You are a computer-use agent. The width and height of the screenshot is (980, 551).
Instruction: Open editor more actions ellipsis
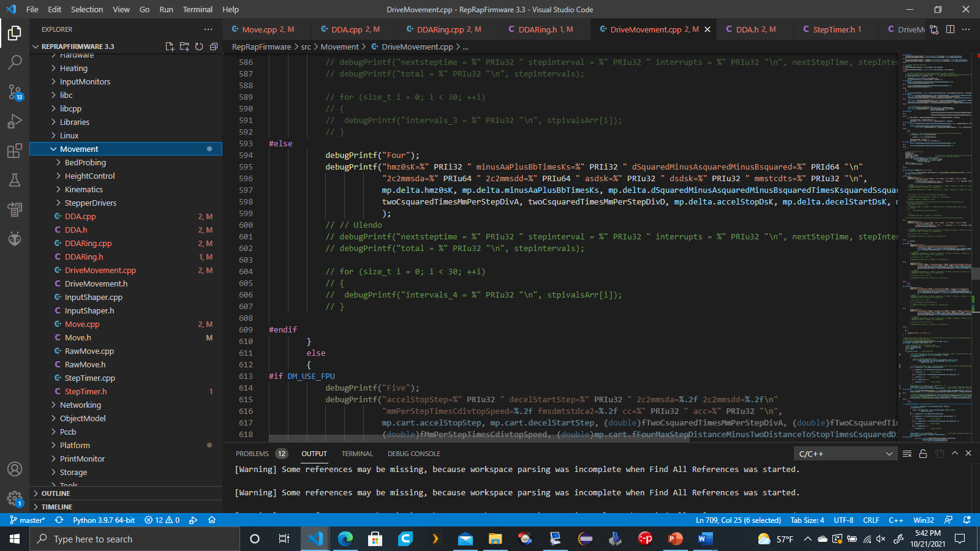(x=966, y=29)
